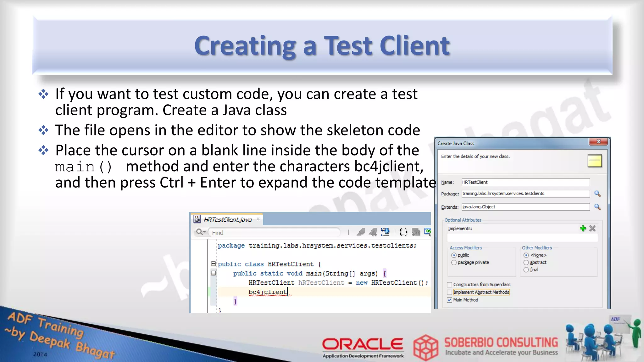Uncheck the Main Method checkbox
Image resolution: width=644 pixels, height=362 pixels.
pos(449,300)
